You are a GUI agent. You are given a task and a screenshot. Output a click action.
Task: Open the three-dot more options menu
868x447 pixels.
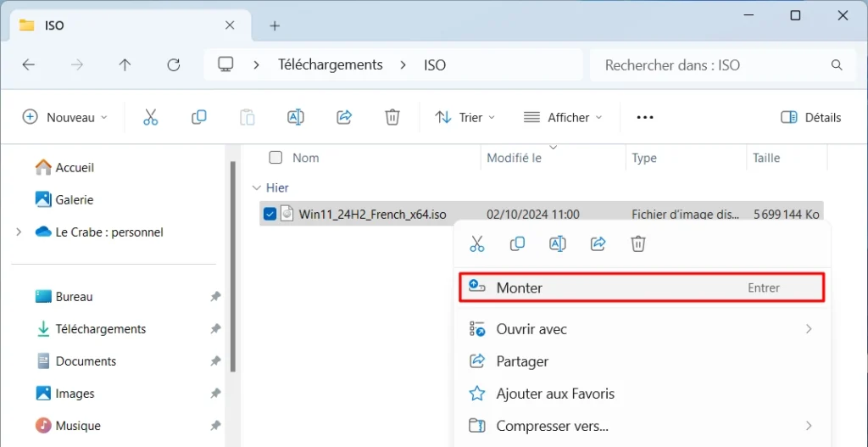point(645,117)
